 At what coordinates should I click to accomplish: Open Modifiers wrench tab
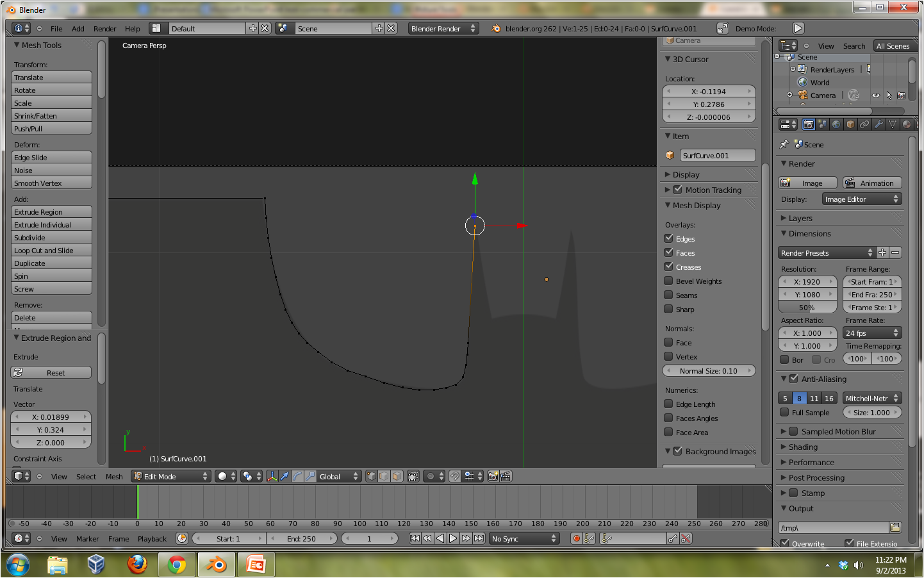879,124
